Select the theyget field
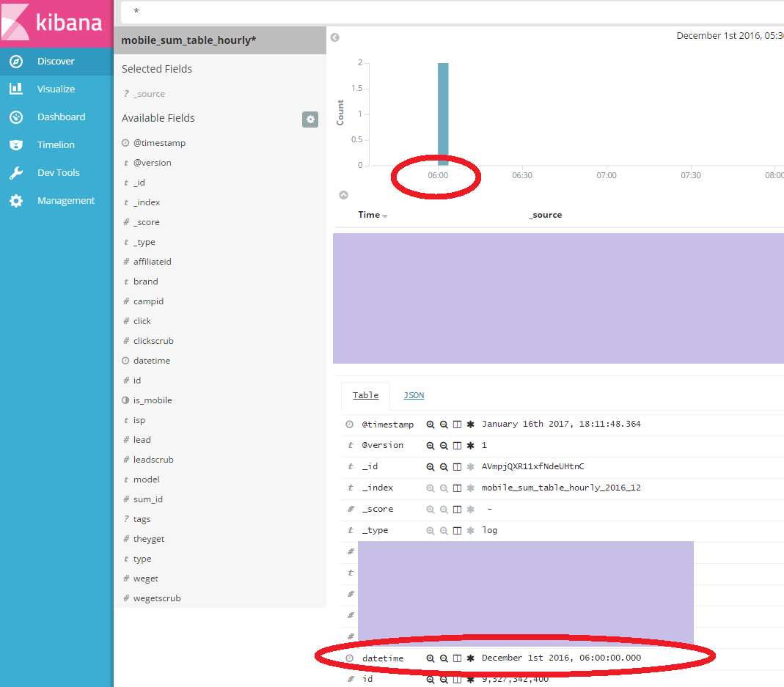The height and width of the screenshot is (687, 784). pos(149,539)
